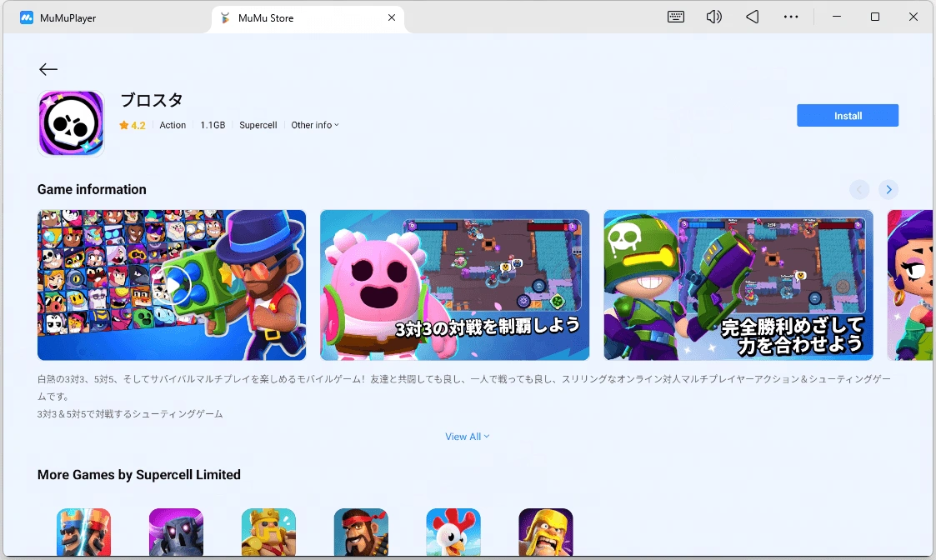Screen dimensions: 936x560
Task: Expand description with View All
Action: pos(468,437)
